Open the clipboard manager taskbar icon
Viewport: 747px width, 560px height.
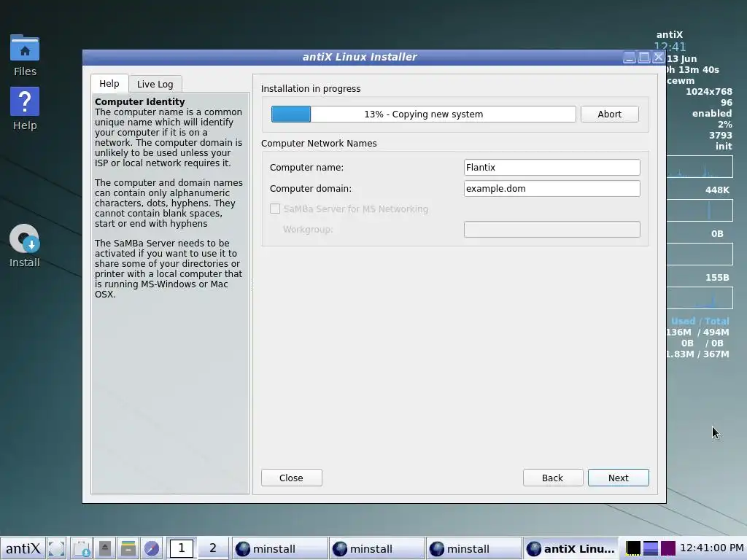[82, 548]
